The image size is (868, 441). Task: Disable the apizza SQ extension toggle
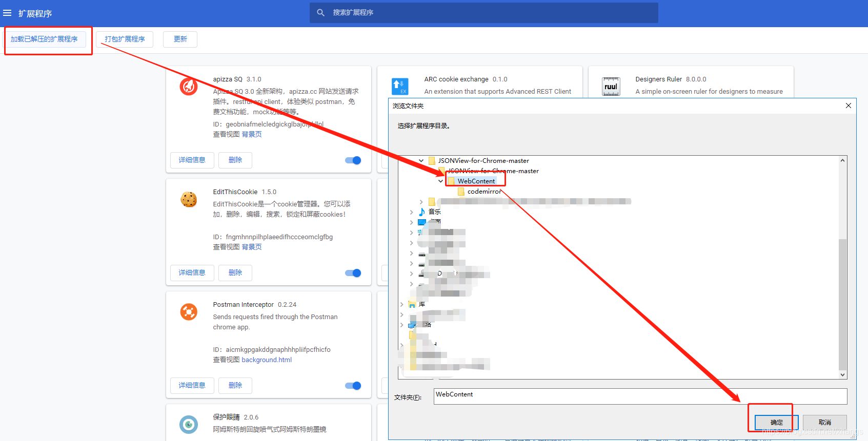click(353, 160)
